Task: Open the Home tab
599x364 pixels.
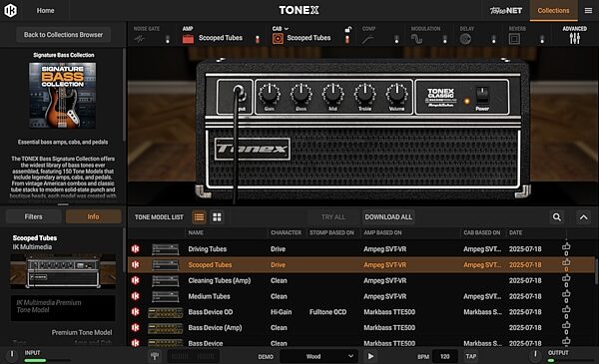Action: (45, 11)
